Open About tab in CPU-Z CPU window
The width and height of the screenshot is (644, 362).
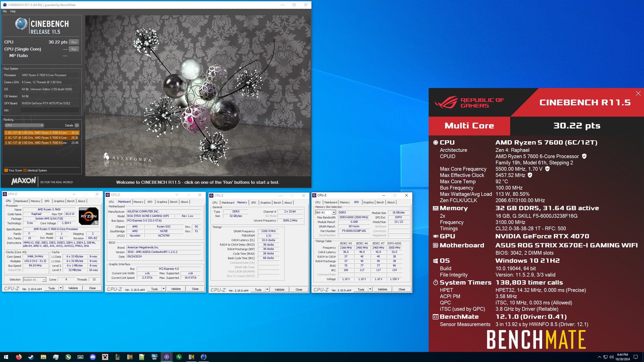click(x=82, y=201)
